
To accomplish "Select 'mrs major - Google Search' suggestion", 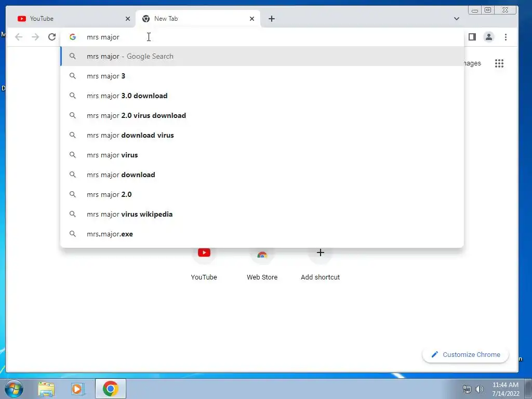I will [x=262, y=56].
